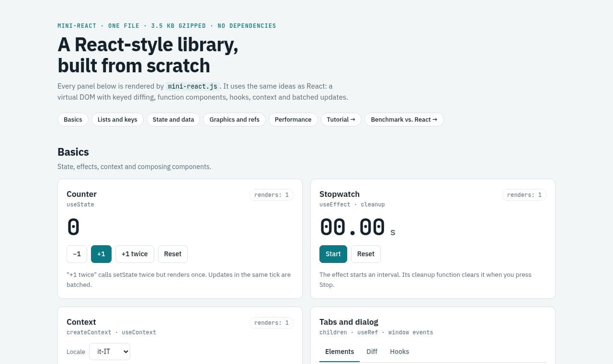Decrement the counter with −1 button
This screenshot has height=364, width=613.
(x=77, y=254)
